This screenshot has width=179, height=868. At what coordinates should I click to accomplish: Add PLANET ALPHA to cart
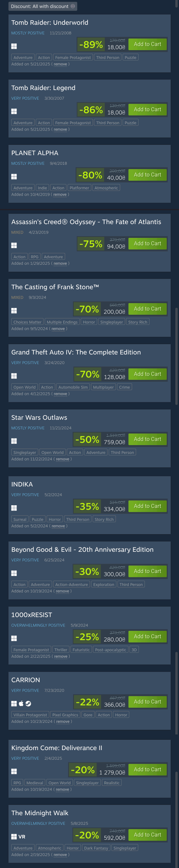[x=148, y=174]
